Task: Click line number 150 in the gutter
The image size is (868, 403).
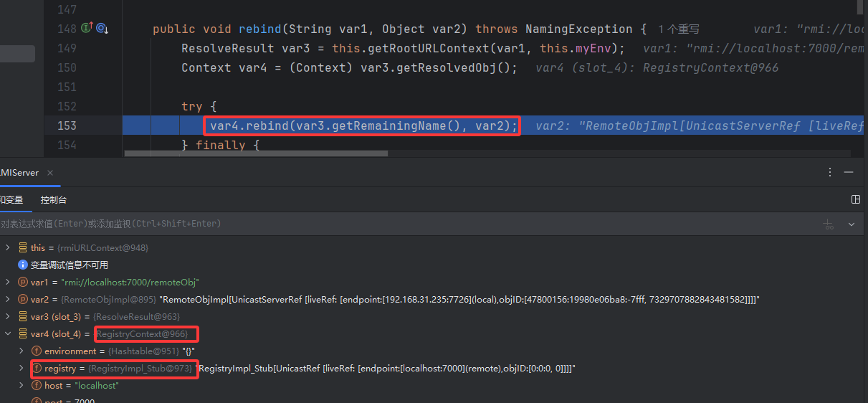Action: tap(66, 67)
